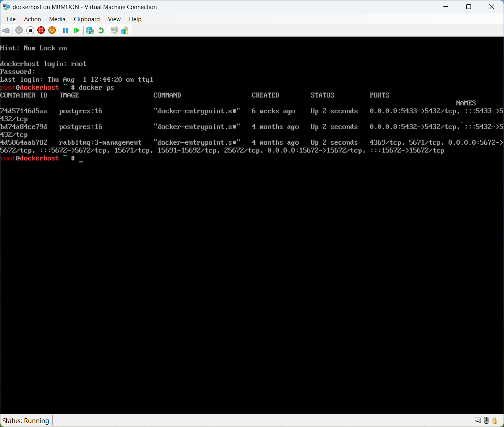Click the Share toolbar icon with zipper
Screen dimensions: 504x427
125,30
